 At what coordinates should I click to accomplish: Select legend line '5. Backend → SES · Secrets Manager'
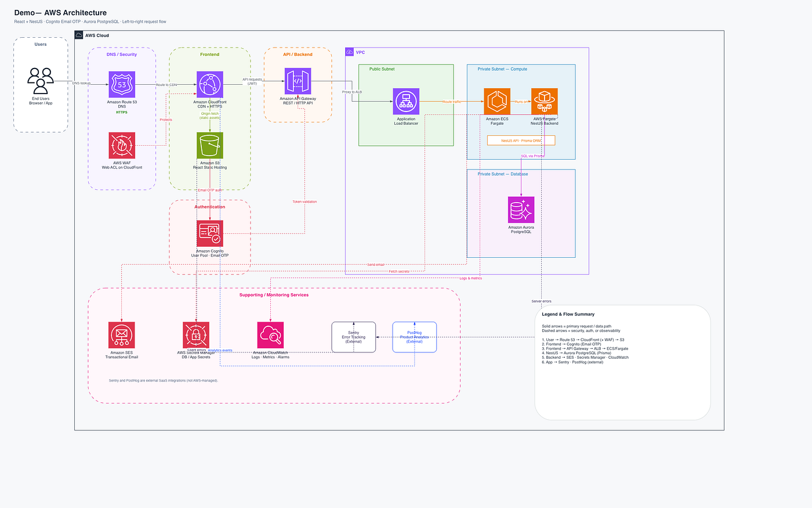coord(585,358)
